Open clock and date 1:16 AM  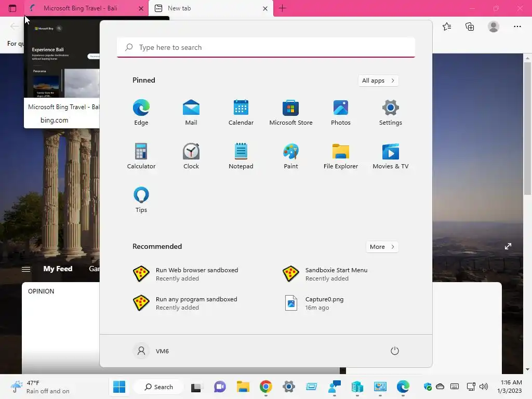(510, 387)
